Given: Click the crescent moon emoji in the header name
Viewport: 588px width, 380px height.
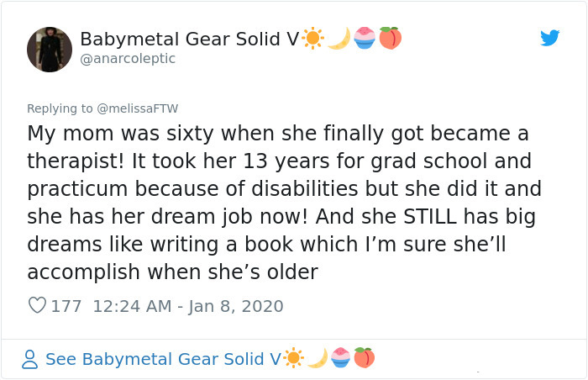Looking at the screenshot, I should click(x=339, y=38).
